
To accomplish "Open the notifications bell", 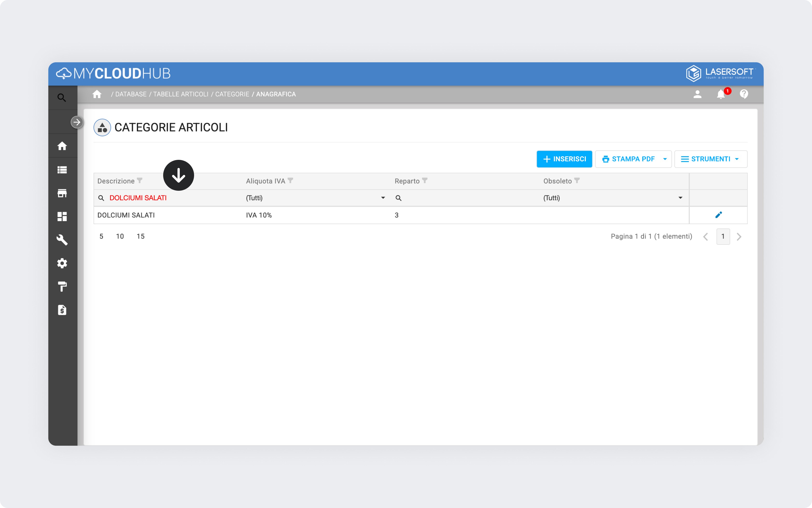I will [x=721, y=94].
